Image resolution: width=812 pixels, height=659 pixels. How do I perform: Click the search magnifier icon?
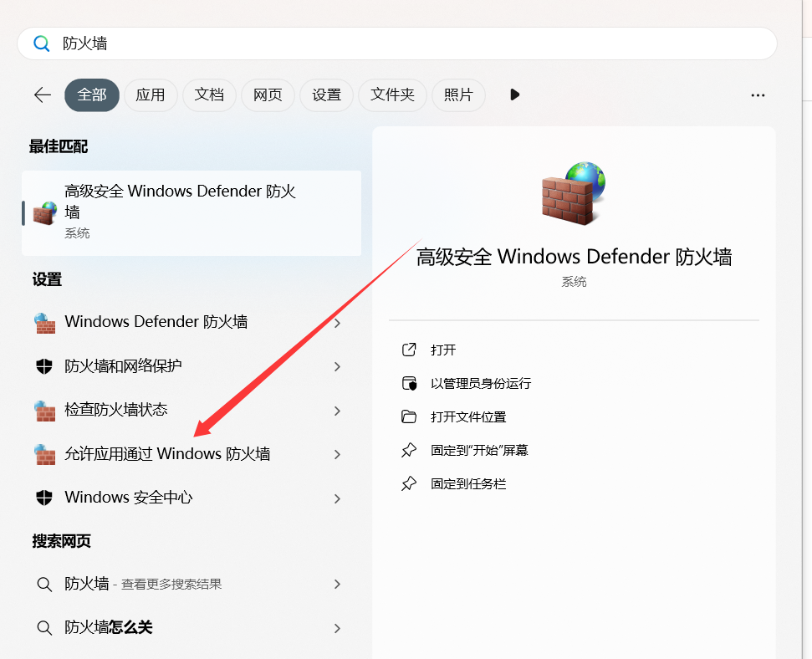tap(41, 43)
